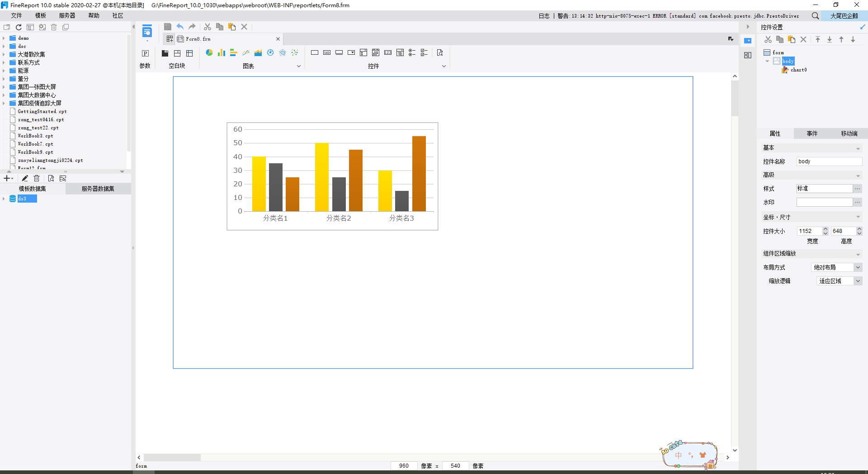Switch to the 事件 tab
Viewport: 868px width, 474px height.
coord(812,133)
